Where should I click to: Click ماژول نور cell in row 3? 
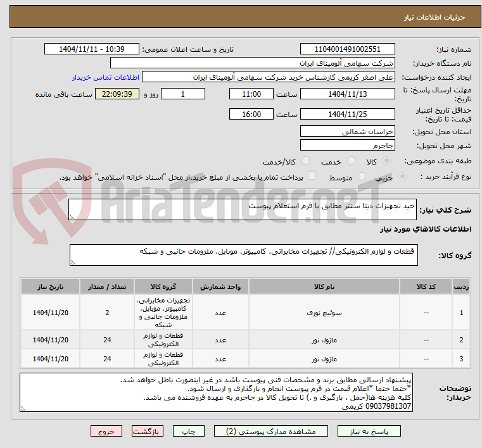[324, 359]
